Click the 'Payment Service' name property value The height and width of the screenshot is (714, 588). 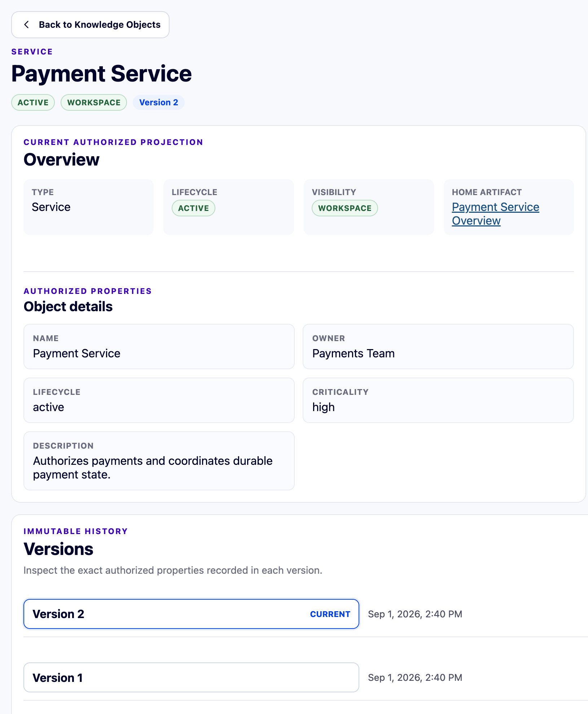(76, 353)
